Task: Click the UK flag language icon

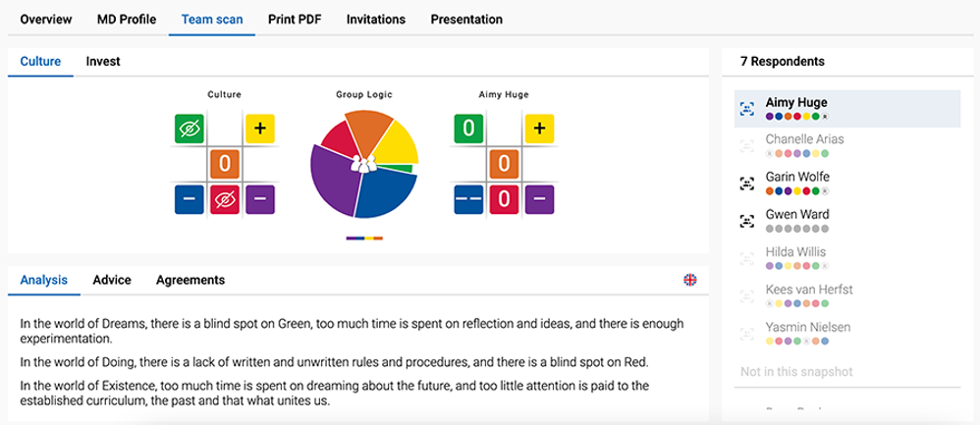Action: tap(690, 280)
